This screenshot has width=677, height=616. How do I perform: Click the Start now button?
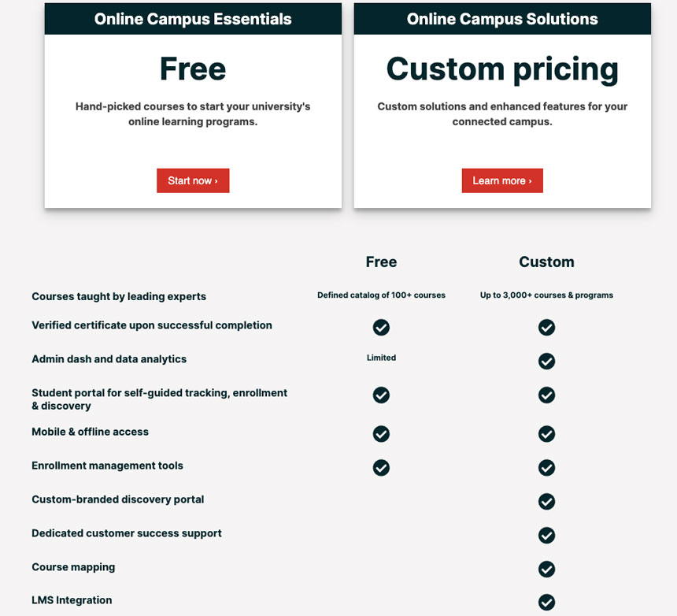(x=193, y=180)
